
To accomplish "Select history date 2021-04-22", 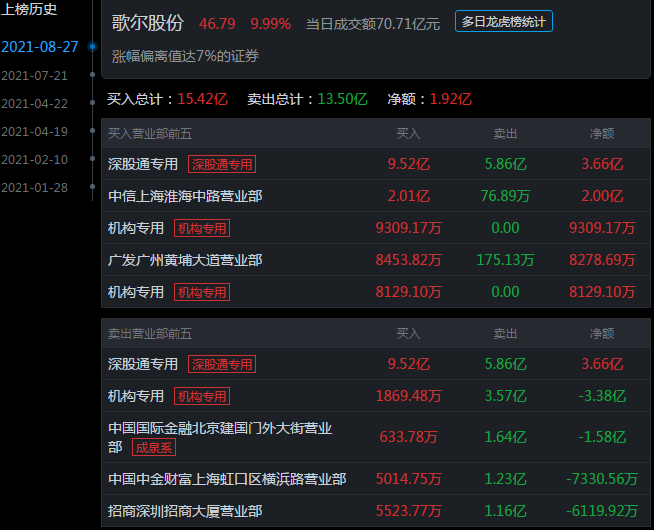I will [x=35, y=103].
